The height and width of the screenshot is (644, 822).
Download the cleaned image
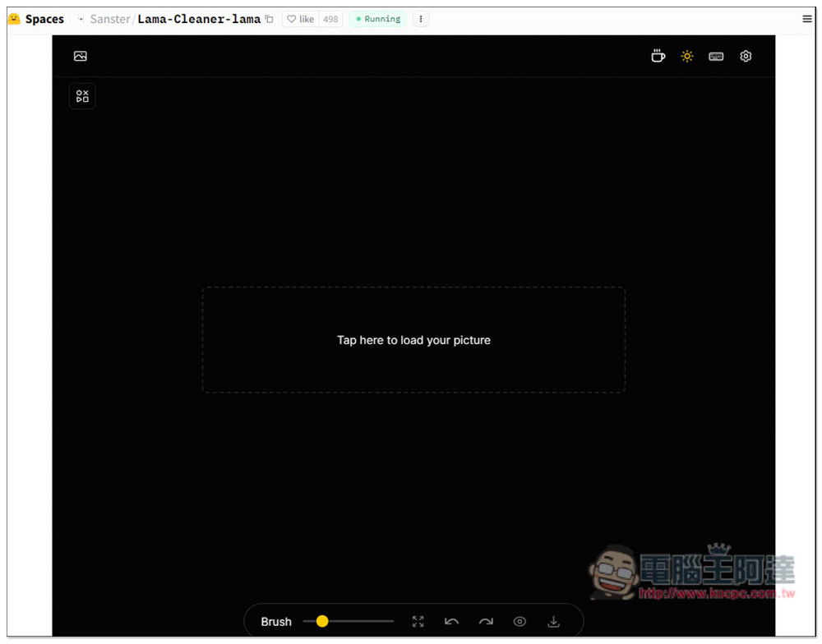tap(554, 622)
